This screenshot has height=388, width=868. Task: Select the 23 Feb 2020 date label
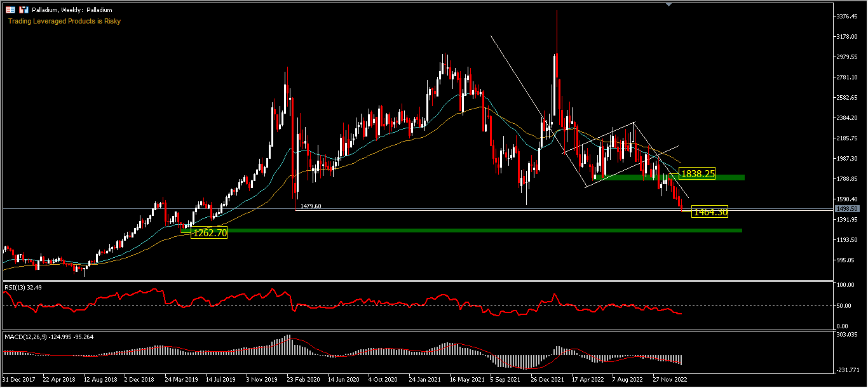304,379
